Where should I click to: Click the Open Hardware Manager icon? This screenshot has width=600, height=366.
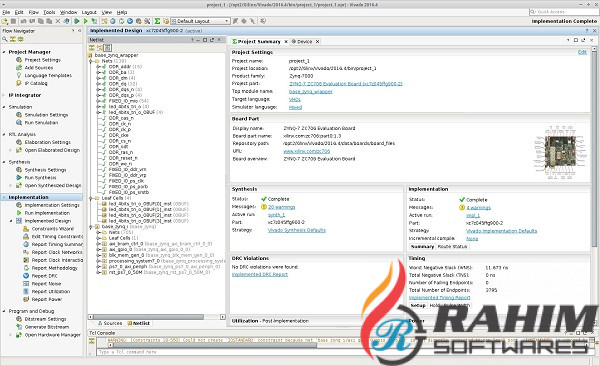(19, 335)
